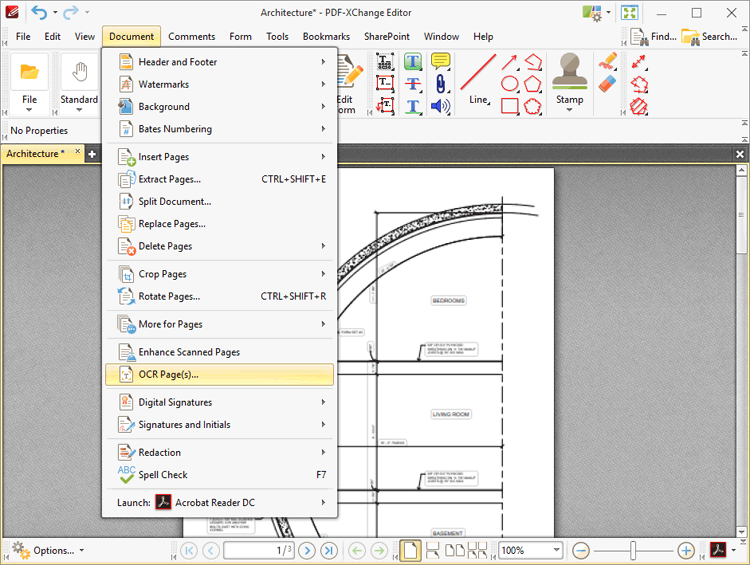Image resolution: width=750 pixels, height=565 pixels.
Task: Select the Perimeter measurement tool
Action: 639,84
